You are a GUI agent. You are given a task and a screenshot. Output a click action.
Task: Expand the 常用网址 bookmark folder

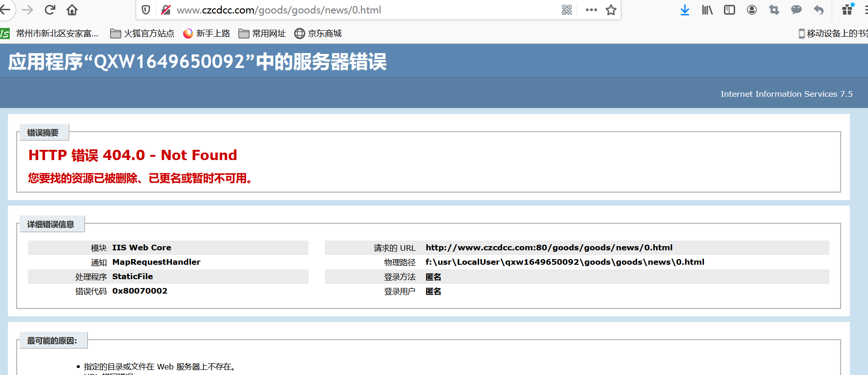(x=262, y=33)
